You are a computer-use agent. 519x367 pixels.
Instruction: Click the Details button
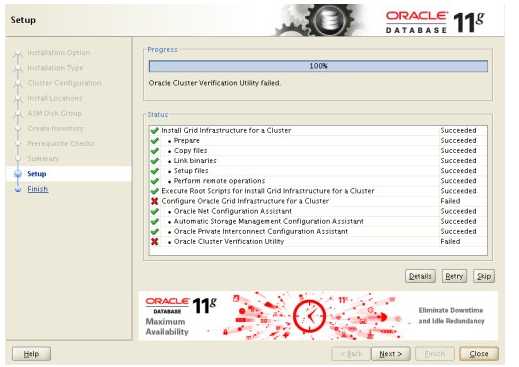420,276
